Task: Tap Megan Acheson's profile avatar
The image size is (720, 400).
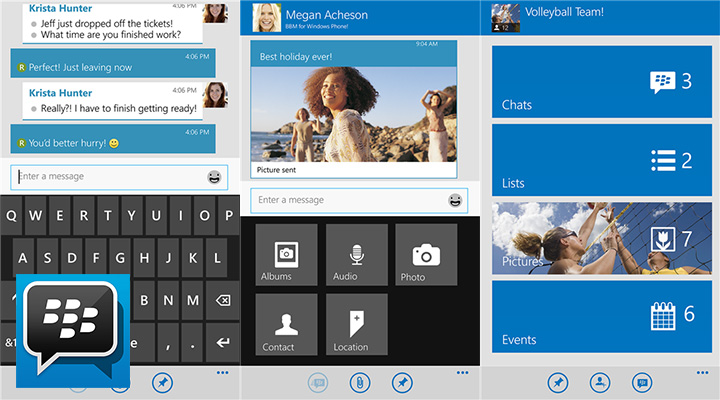Action: tap(265, 18)
